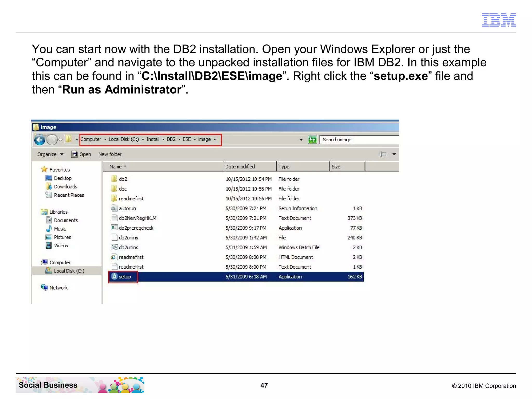Image resolution: width=532 pixels, height=399 pixels.
Task: Select the db2 folder icon
Action: (x=114, y=179)
